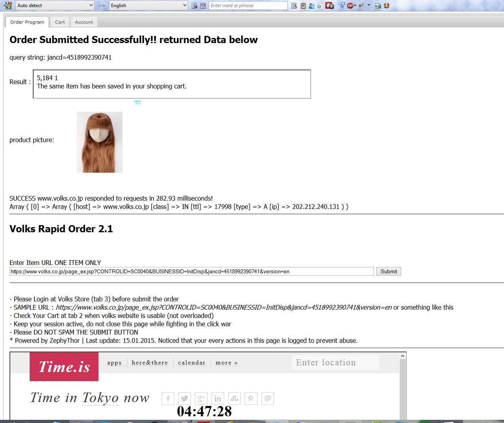The width and height of the screenshot is (504, 423).
Task: Click the small blue icon below result box
Action: [138, 102]
